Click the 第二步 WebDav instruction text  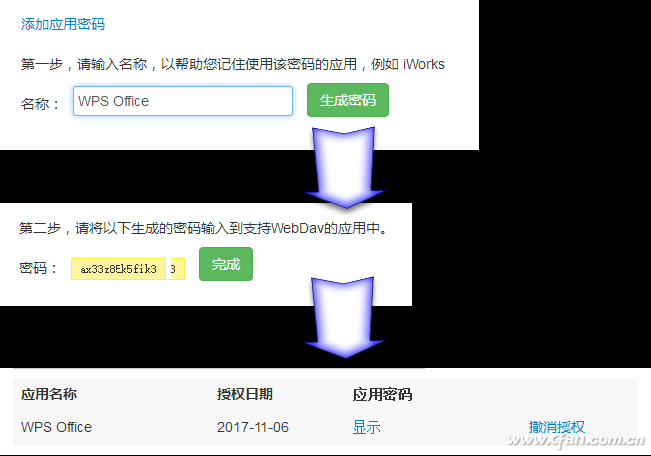203,228
